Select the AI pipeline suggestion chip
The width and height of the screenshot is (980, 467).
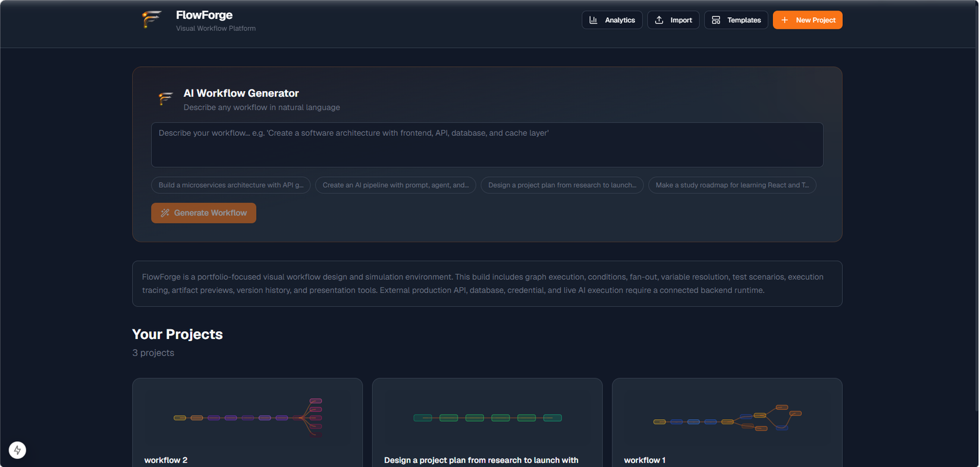coord(396,185)
